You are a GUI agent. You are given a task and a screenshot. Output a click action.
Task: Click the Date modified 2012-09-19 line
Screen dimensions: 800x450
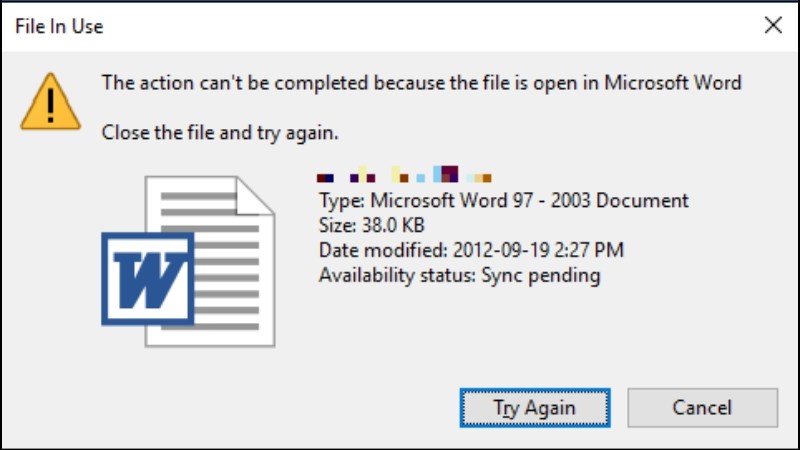click(x=471, y=250)
